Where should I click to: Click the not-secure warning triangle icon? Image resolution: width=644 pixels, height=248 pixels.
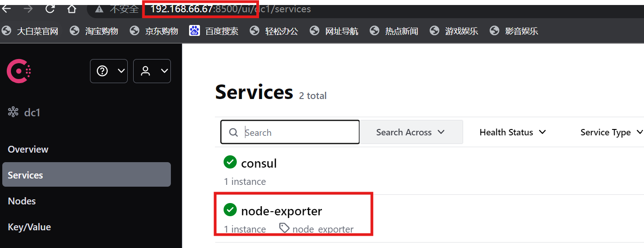[x=99, y=9]
